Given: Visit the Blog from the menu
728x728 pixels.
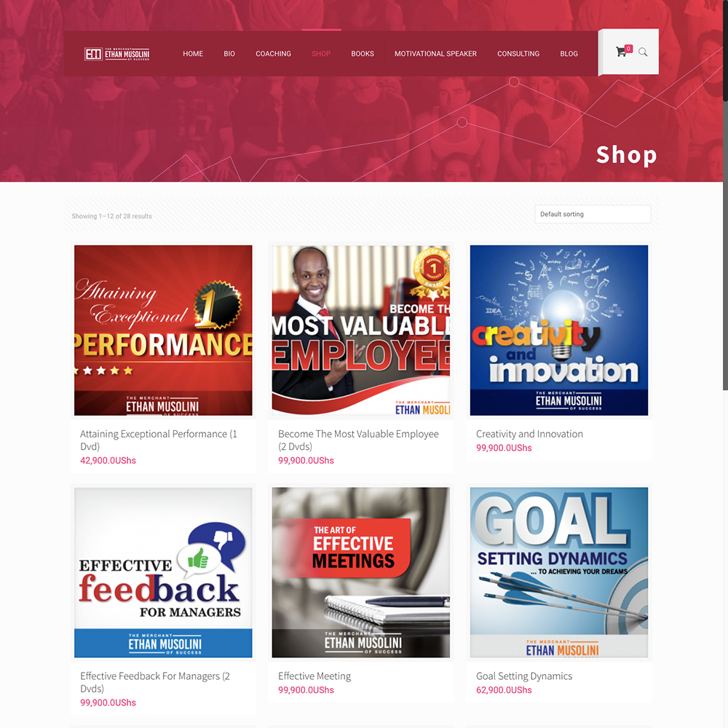Looking at the screenshot, I should pos(569,54).
